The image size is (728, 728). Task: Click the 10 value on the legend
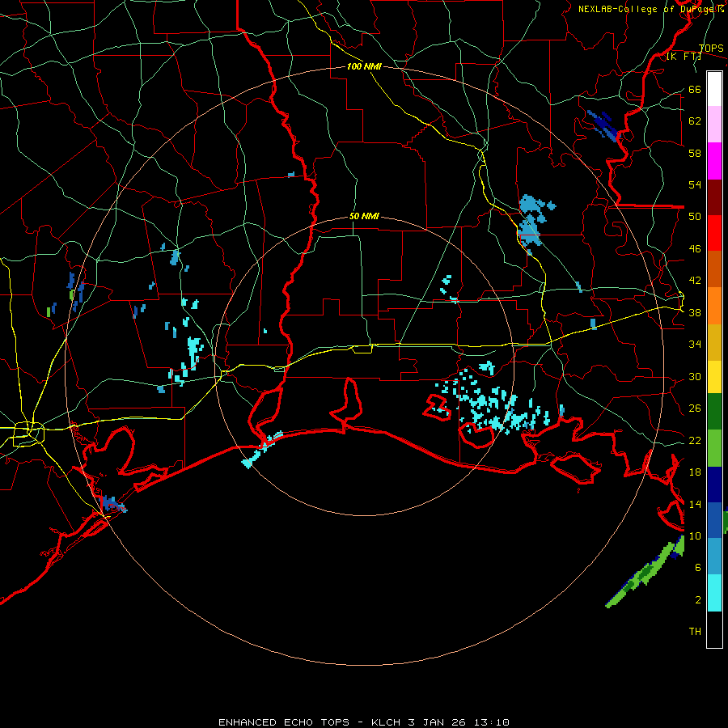coord(695,535)
